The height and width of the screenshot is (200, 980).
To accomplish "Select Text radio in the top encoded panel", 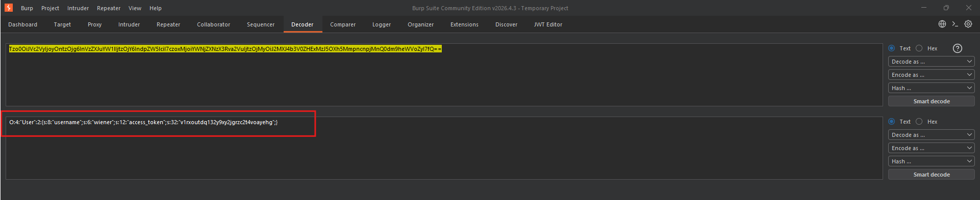I will point(892,48).
